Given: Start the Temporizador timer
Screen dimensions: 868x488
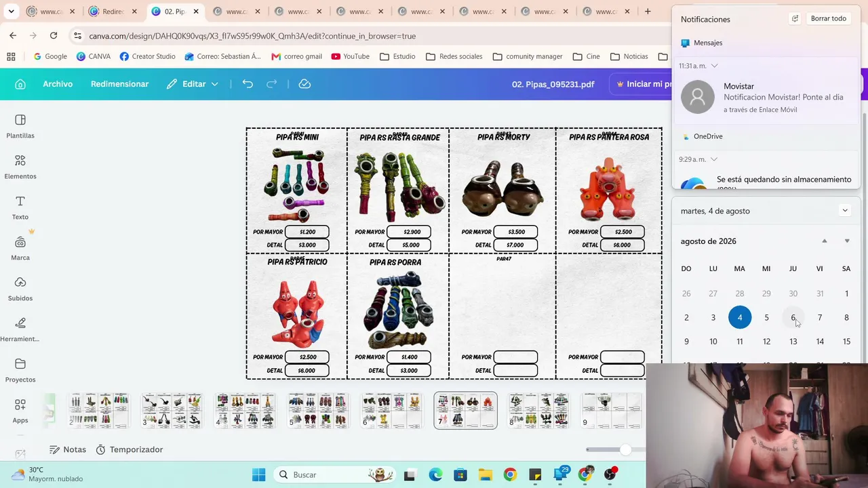Looking at the screenshot, I should click(130, 449).
